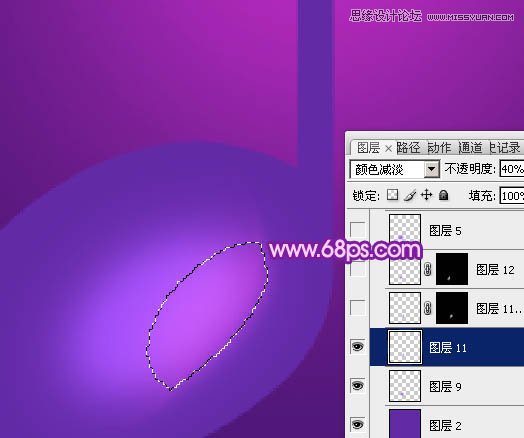Select the 图层 11 layer name
The height and width of the screenshot is (438, 524).
448,348
